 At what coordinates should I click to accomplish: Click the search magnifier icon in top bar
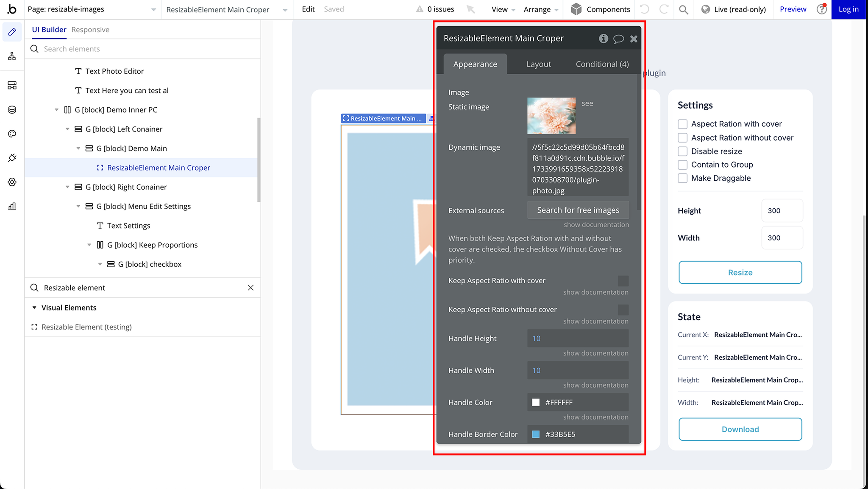[683, 9]
